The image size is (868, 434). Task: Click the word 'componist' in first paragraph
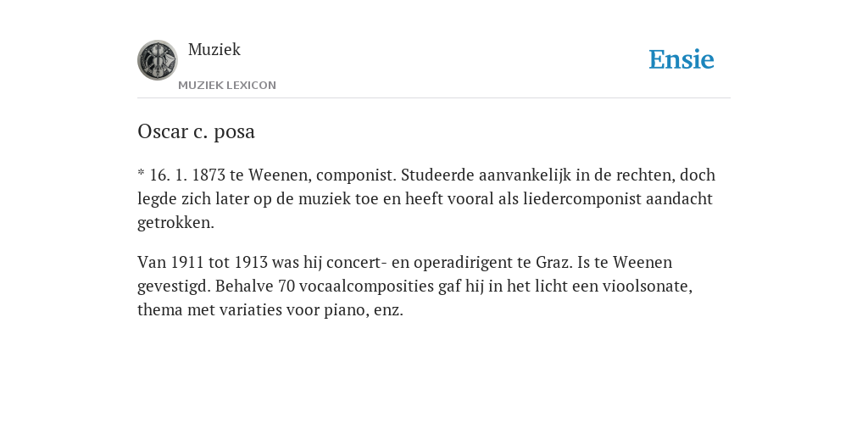357,175
